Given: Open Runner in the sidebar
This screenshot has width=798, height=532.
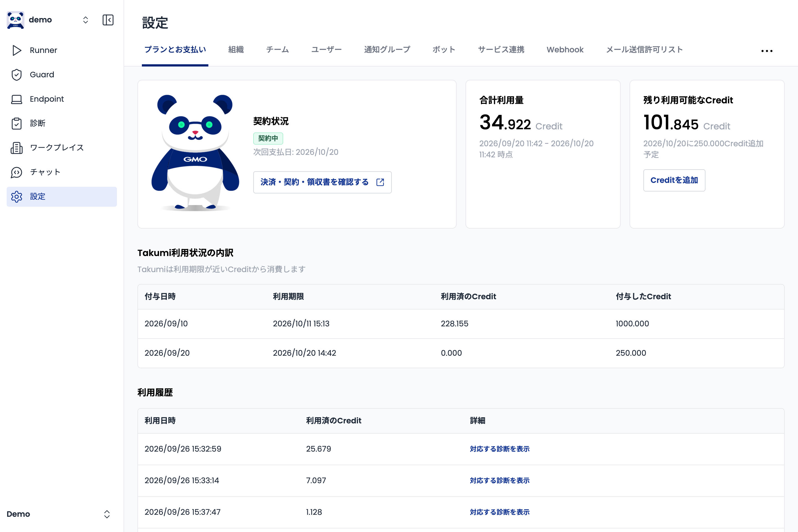Looking at the screenshot, I should click(62, 50).
